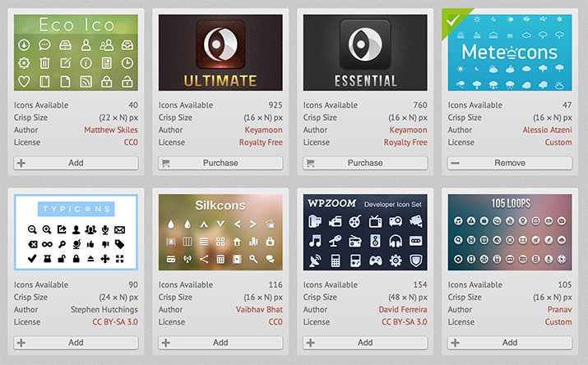The height and width of the screenshot is (365, 588).
Task: Click the plus icon on Typicons Add button
Action: tap(21, 343)
